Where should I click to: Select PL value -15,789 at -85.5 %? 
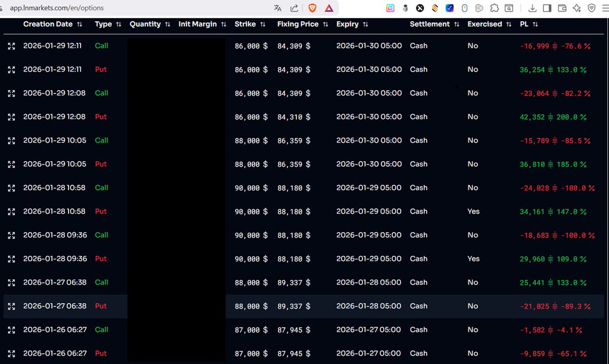pos(555,140)
